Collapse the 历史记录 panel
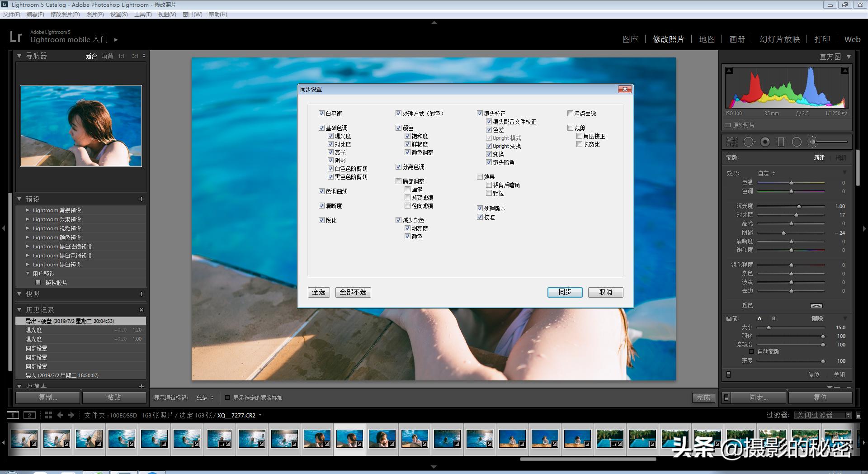 tap(19, 310)
